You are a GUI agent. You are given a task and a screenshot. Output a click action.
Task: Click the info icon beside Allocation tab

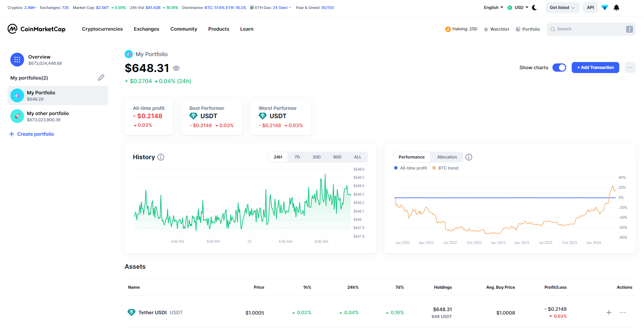click(x=468, y=157)
